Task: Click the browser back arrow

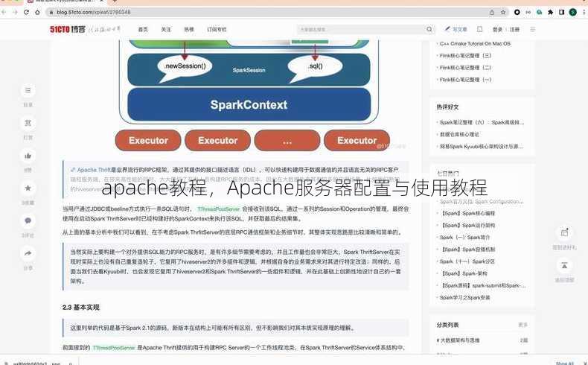Action: point(4,12)
